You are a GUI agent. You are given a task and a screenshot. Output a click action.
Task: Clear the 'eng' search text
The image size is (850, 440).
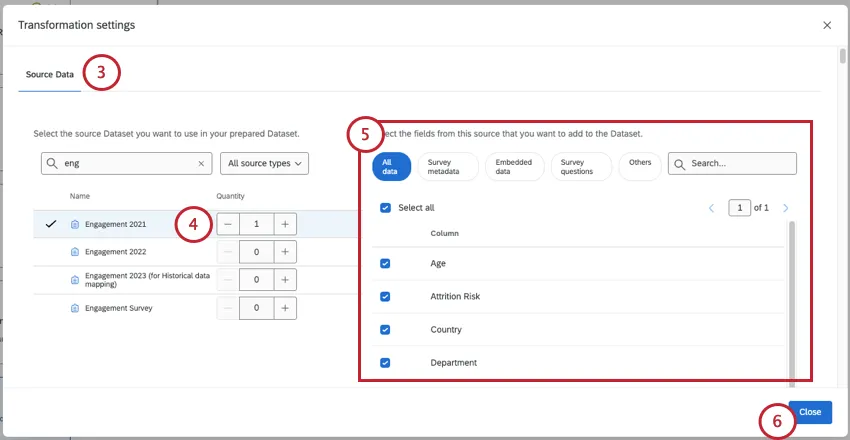201,164
